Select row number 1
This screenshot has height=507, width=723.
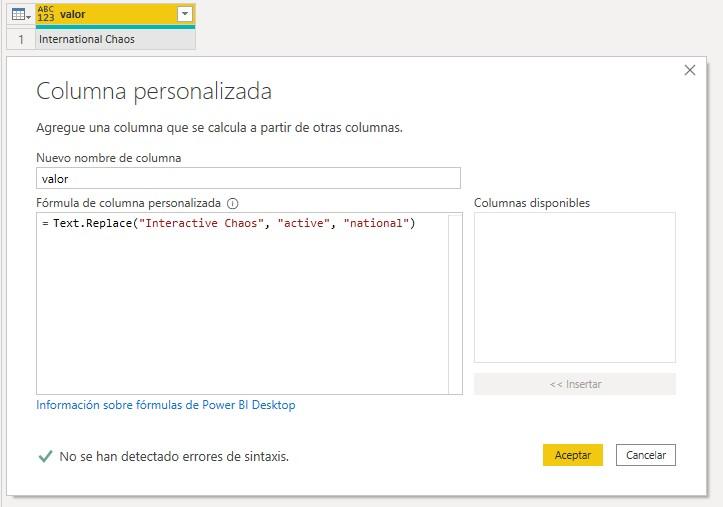(20, 39)
